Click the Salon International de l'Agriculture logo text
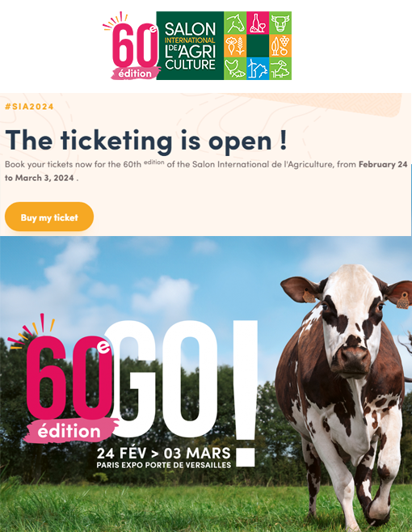The height and width of the screenshot is (532, 412). click(190, 46)
